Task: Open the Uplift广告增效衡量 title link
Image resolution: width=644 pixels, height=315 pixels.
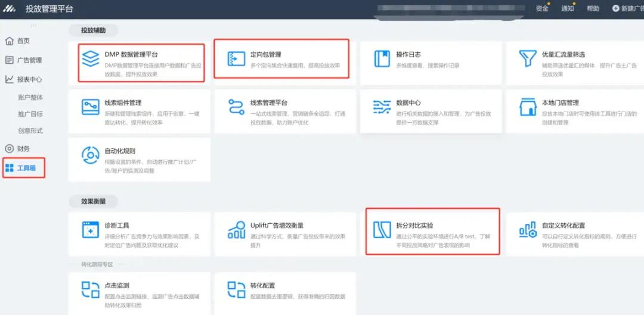Action: (x=277, y=225)
